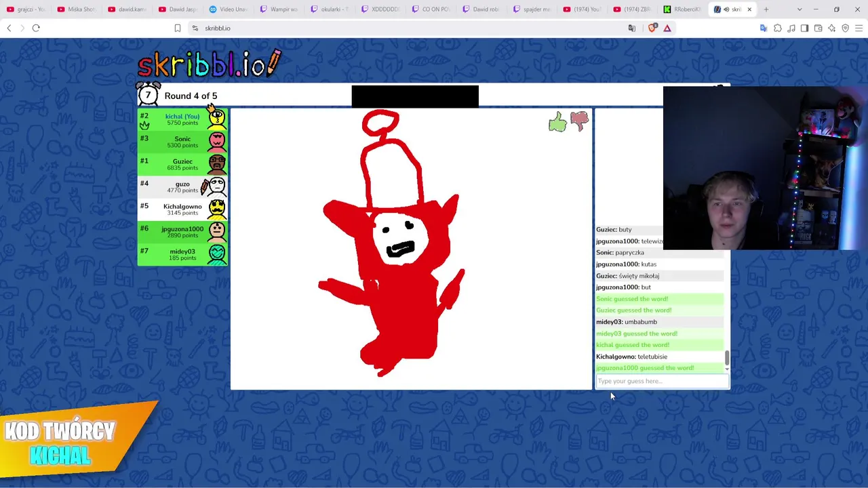
Task: Click the 'Type your guess here' field
Action: pyautogui.click(x=662, y=381)
